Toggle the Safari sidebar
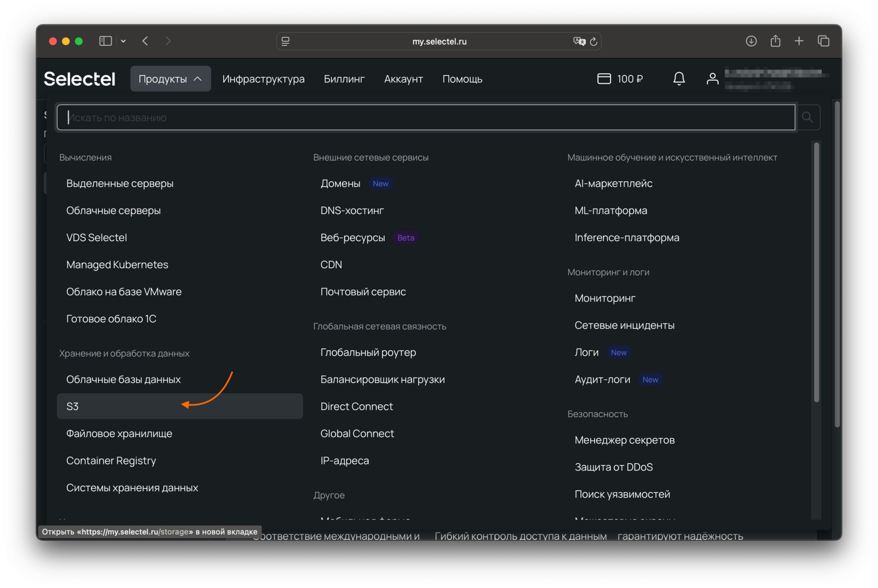The width and height of the screenshot is (878, 588). pyautogui.click(x=106, y=41)
